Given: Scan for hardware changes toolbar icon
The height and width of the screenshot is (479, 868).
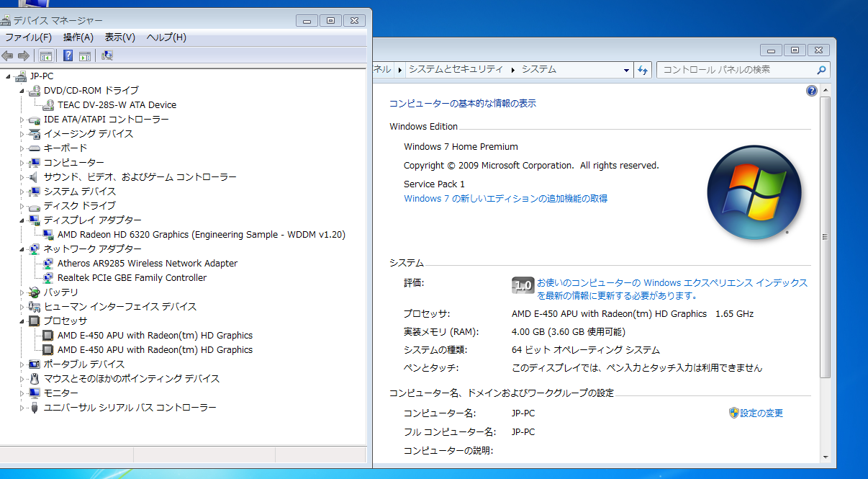Looking at the screenshot, I should [x=107, y=55].
